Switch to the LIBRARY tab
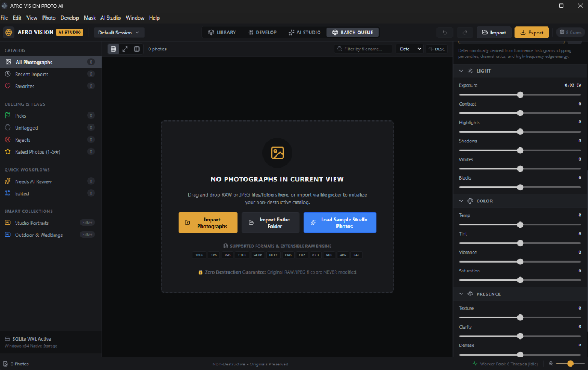Viewport: 588px width, 370px height. tap(222, 33)
